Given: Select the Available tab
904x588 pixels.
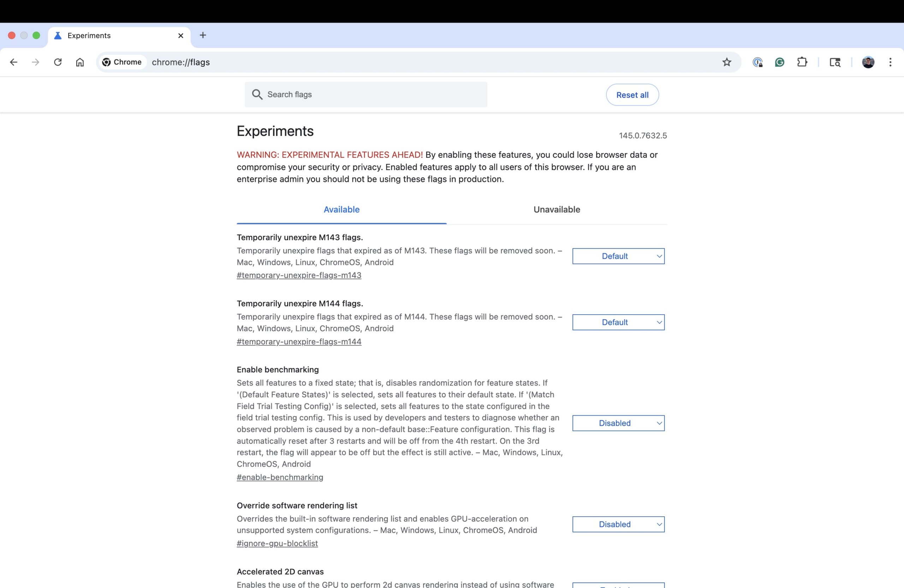Looking at the screenshot, I should click(x=341, y=210).
